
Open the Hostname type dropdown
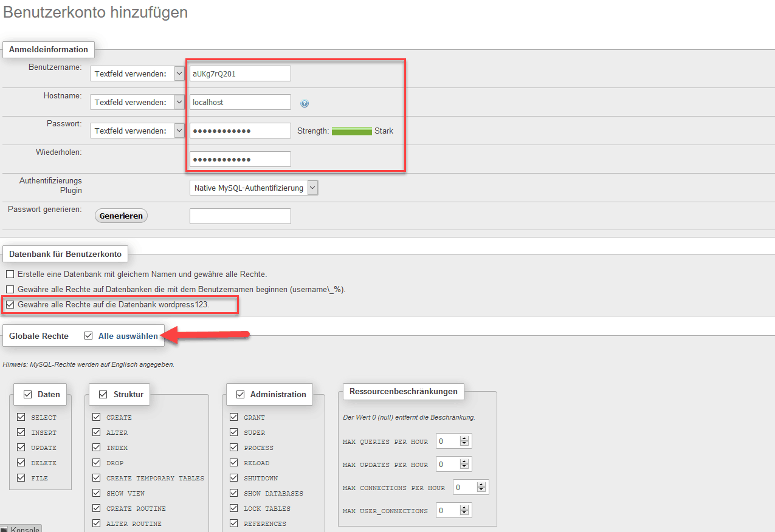pos(137,103)
